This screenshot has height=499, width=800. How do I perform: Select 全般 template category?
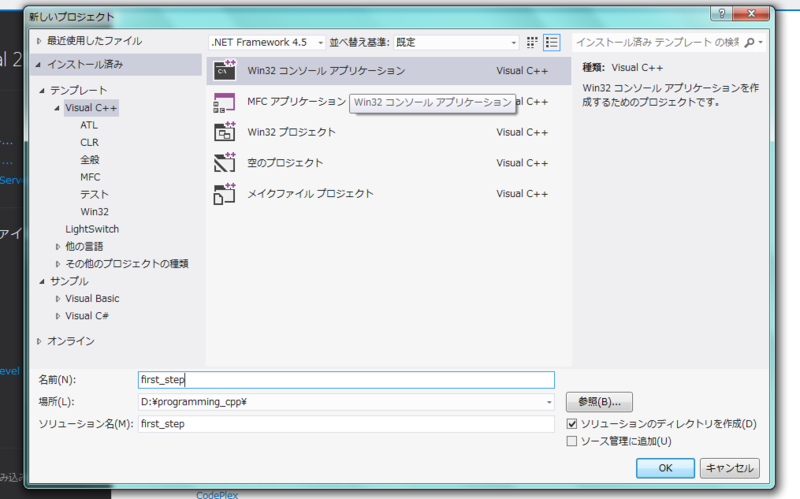pyautogui.click(x=90, y=160)
